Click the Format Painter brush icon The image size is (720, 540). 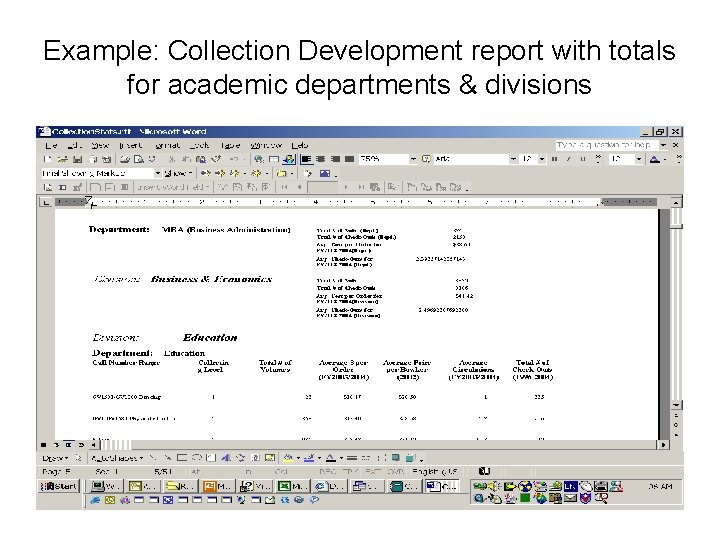click(216, 159)
